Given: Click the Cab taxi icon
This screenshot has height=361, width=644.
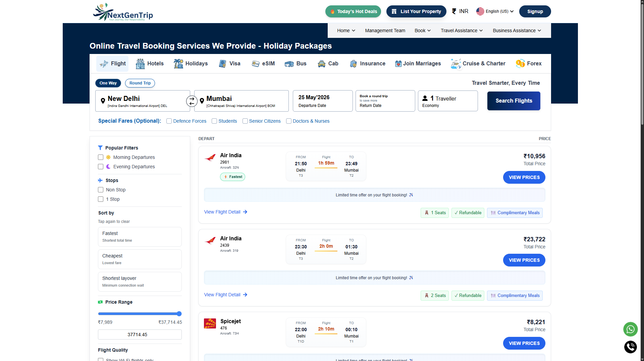Looking at the screenshot, I should (x=322, y=64).
